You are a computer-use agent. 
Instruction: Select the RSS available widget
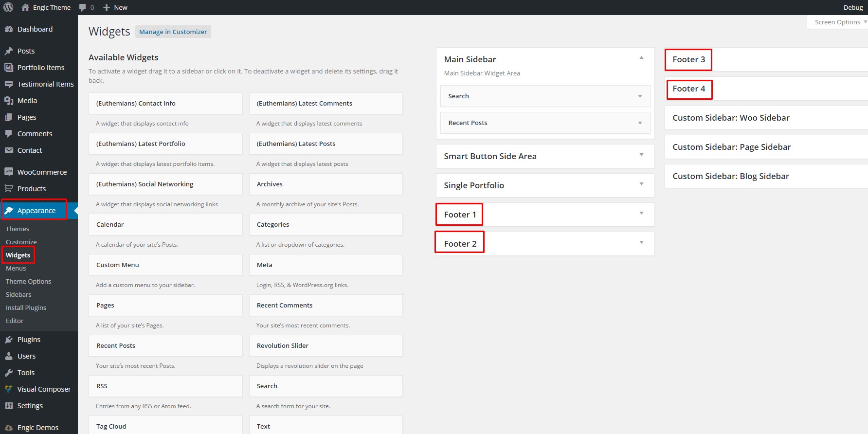coord(165,386)
